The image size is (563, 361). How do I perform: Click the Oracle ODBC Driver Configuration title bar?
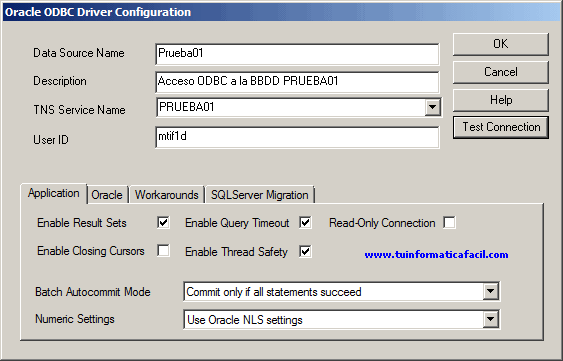pyautogui.click(x=282, y=12)
